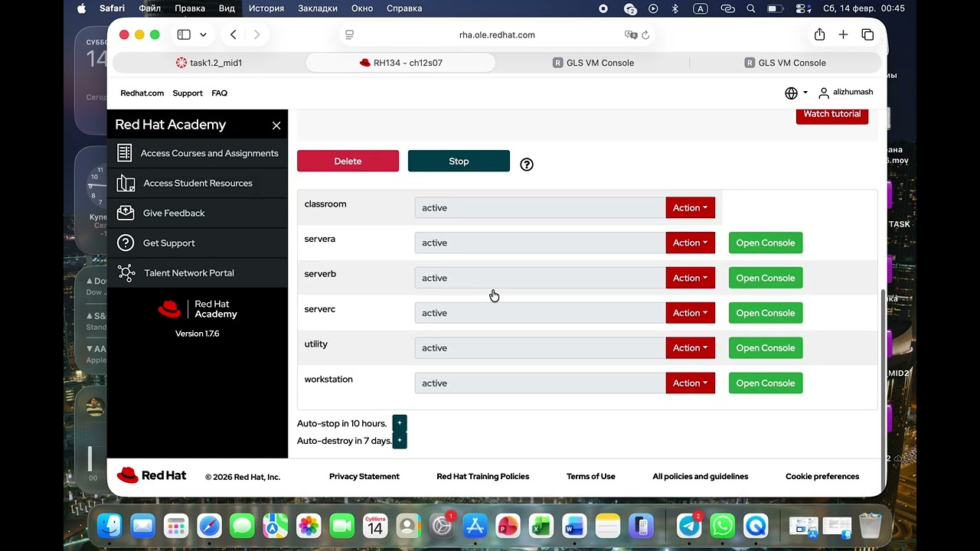Open the Access Student Resources sidebar icon

click(x=126, y=183)
